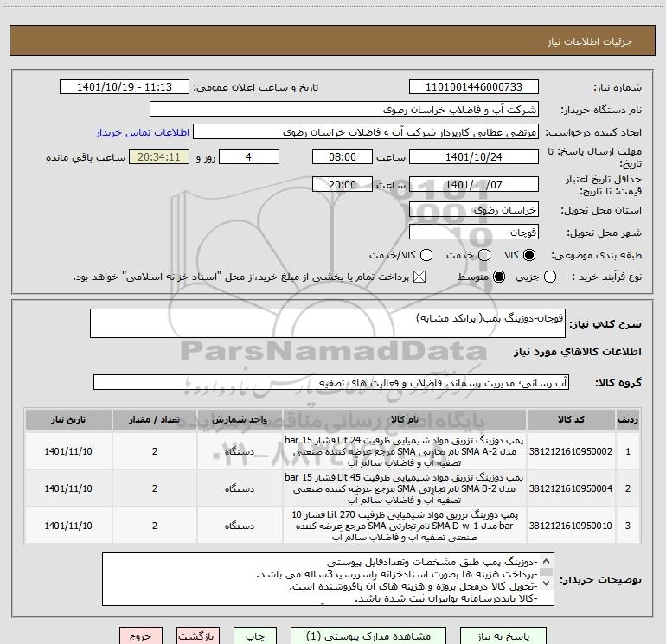Click the کد کالا column header
The height and width of the screenshot is (644, 666).
pos(571,420)
